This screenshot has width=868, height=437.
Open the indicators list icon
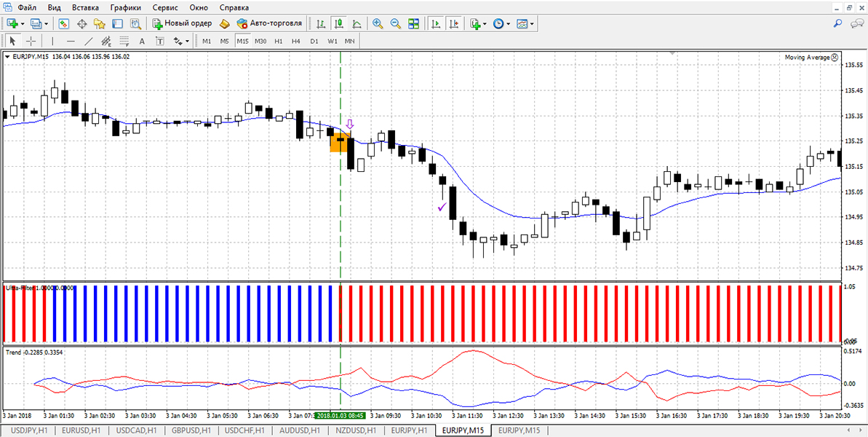coord(474,24)
